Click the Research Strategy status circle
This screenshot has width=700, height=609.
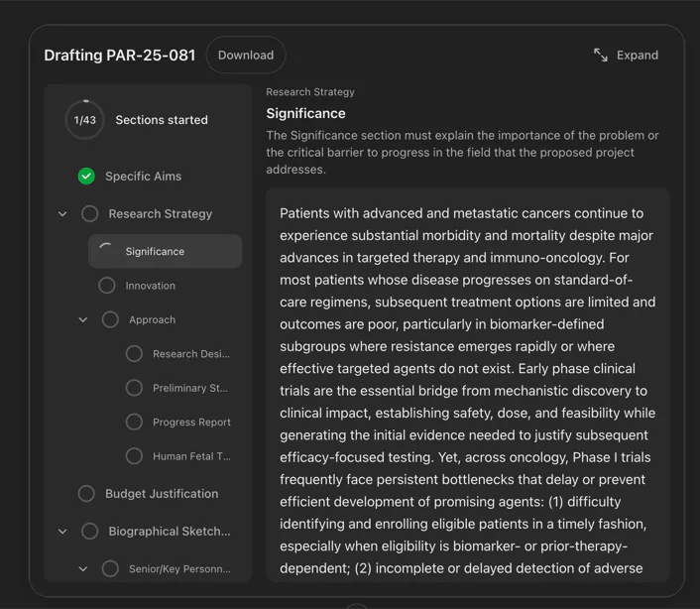pos(90,213)
